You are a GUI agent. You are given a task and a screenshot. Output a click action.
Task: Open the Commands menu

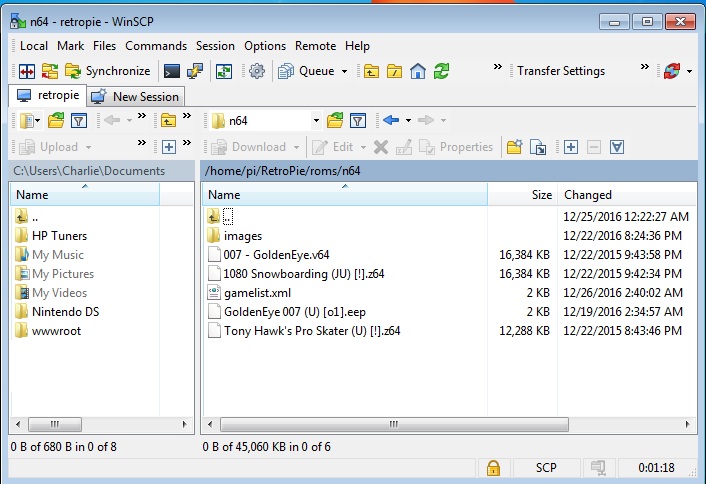pyautogui.click(x=156, y=46)
